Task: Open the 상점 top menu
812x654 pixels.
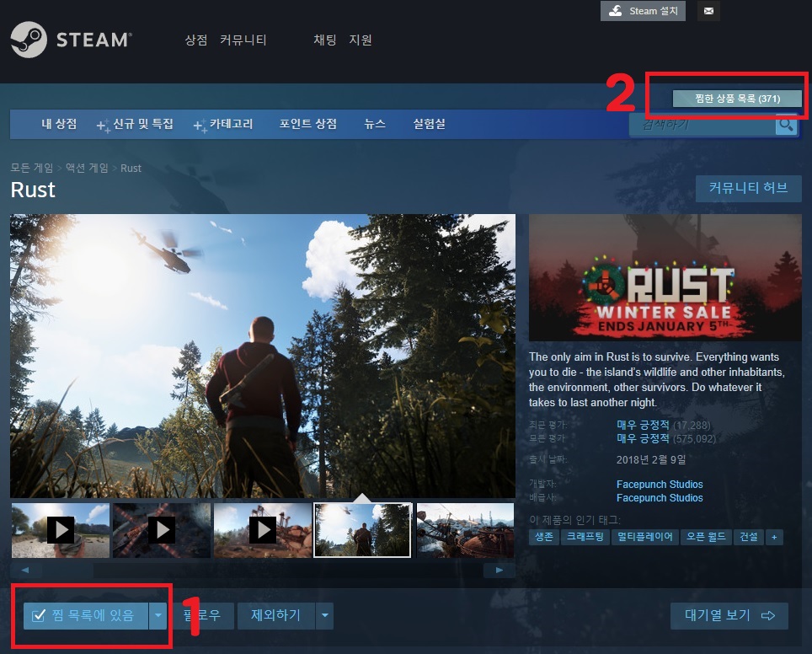Action: 196,40
